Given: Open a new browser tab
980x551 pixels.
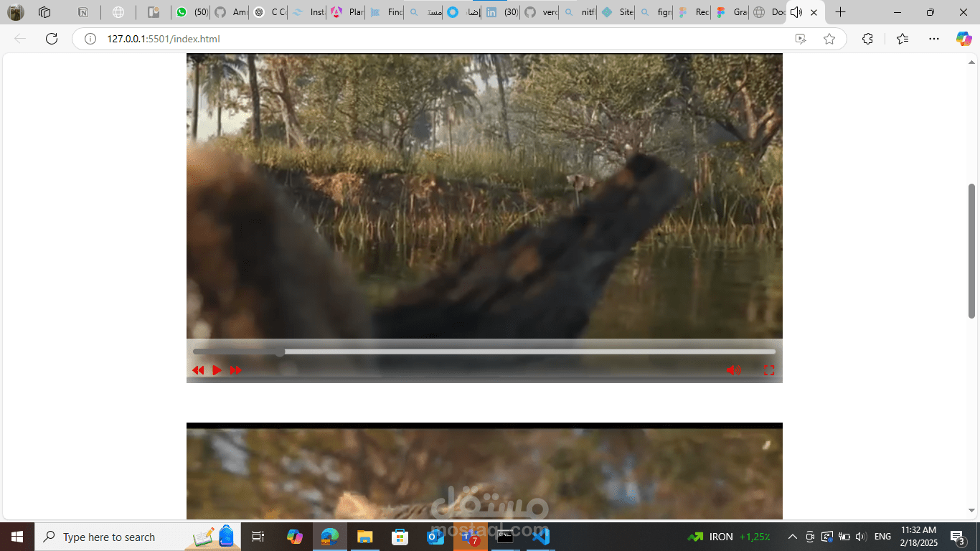Looking at the screenshot, I should pos(840,12).
